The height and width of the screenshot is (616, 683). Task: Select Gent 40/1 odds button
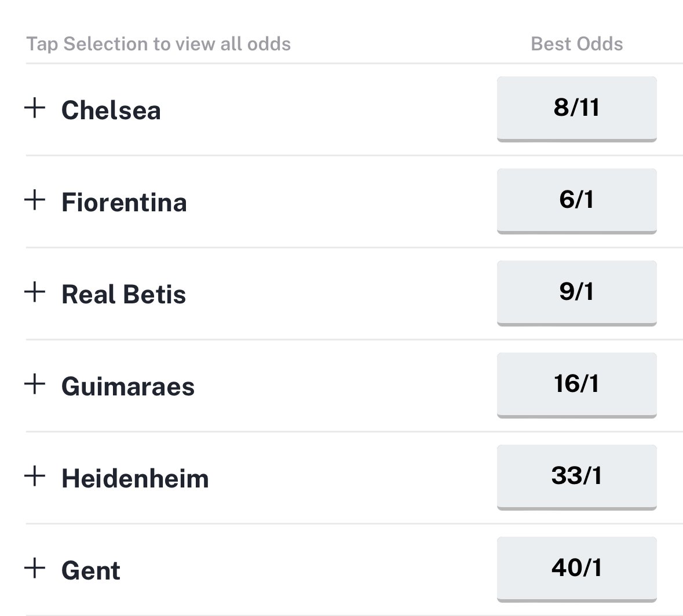click(x=576, y=569)
